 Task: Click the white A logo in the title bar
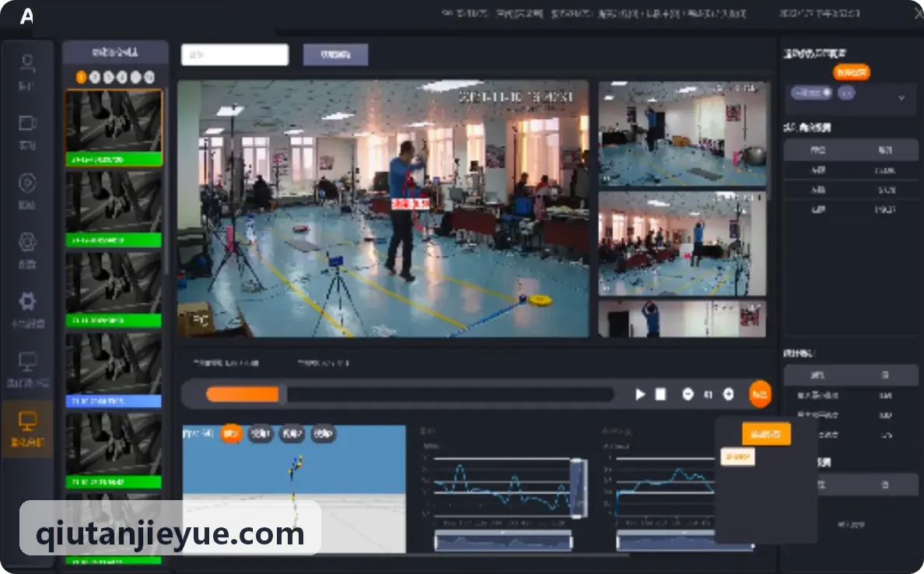coord(26,16)
